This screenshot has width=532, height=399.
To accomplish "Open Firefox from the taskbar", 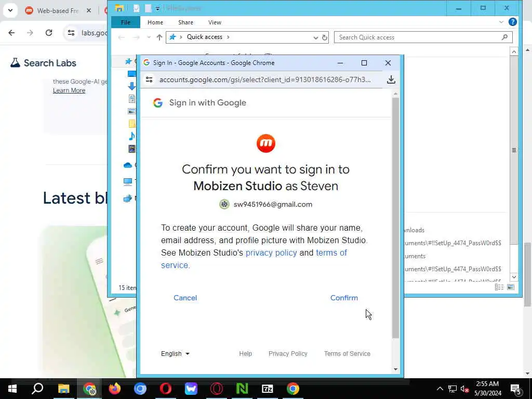I will [x=115, y=389].
